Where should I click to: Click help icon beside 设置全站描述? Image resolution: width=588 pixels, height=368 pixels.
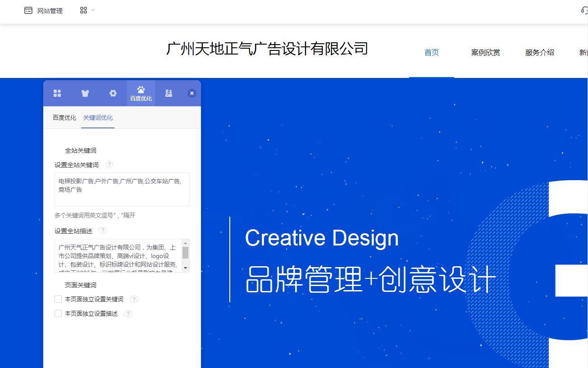pos(103,231)
